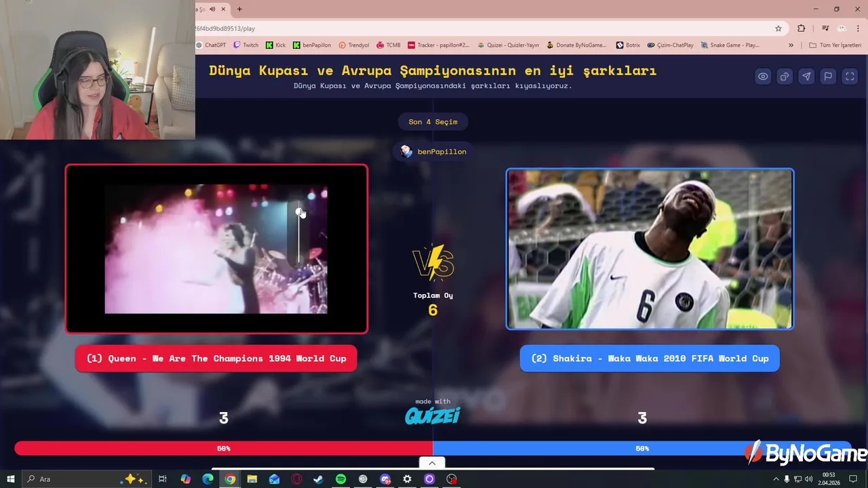Open the media controls icon in Chrome toolbar
The width and height of the screenshot is (868, 488).
[x=825, y=28]
